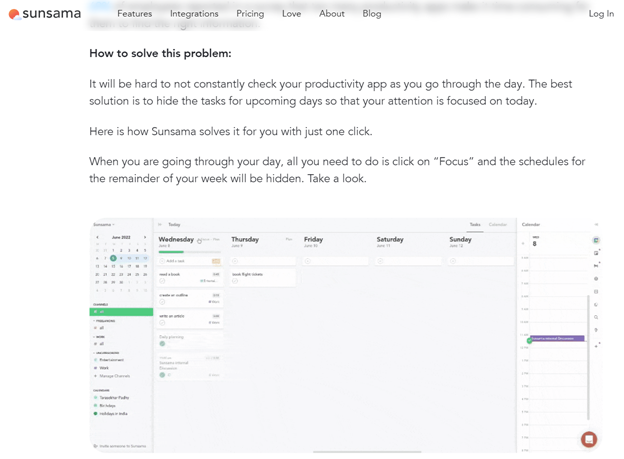Go to previous month in mini calendar
This screenshot has height=459, width=624.
[97, 238]
